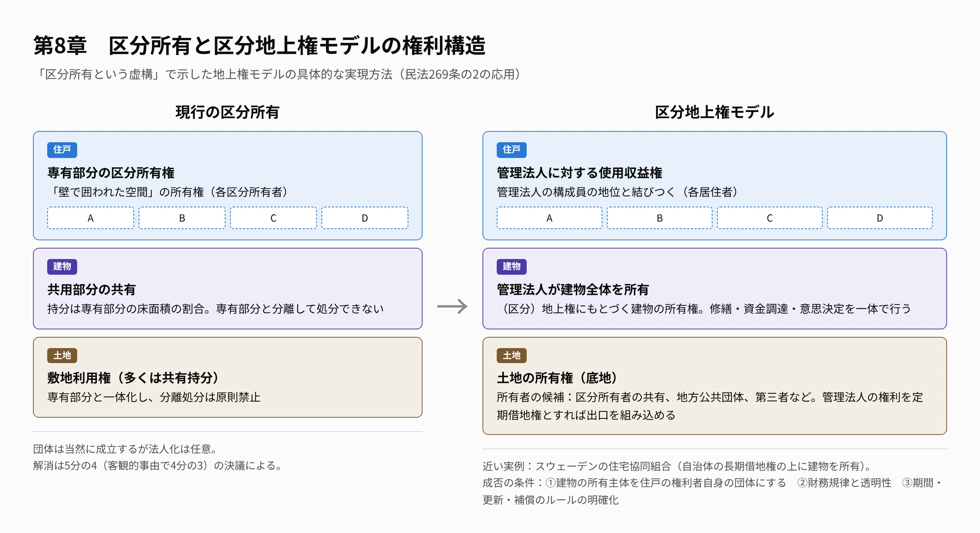Select unit box D under 専有部分の区分所有権

pyautogui.click(x=365, y=218)
